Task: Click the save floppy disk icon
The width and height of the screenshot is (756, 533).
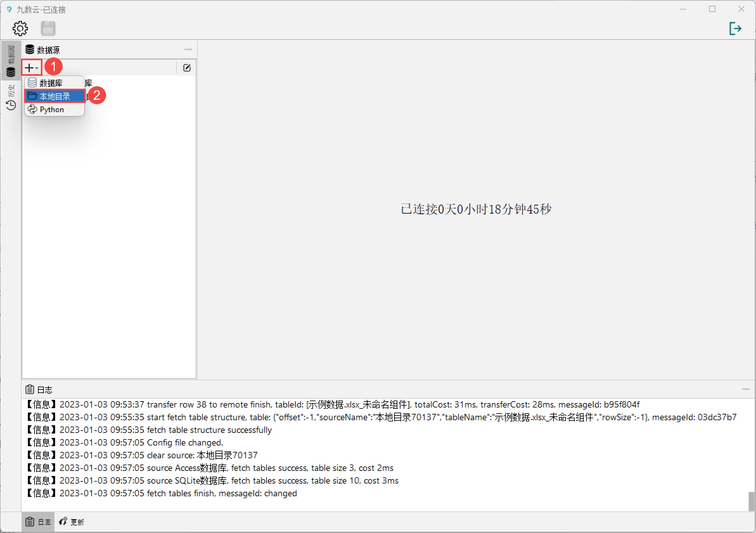Action: (48, 29)
